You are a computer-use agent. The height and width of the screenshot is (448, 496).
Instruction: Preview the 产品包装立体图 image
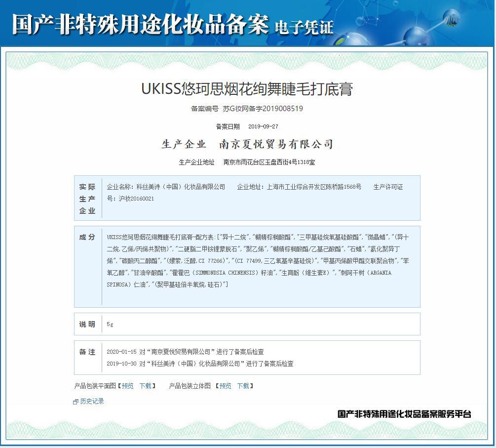click(225, 386)
